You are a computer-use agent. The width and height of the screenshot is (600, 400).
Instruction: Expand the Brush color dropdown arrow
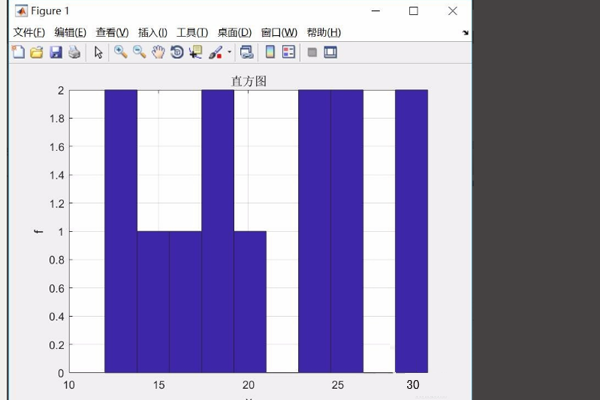click(230, 52)
